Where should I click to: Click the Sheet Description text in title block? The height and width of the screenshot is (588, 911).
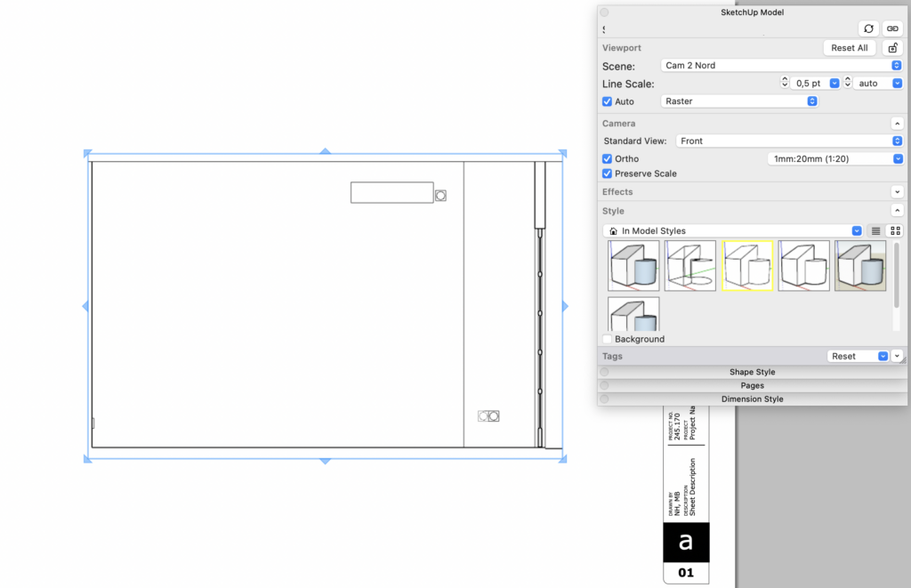click(692, 487)
